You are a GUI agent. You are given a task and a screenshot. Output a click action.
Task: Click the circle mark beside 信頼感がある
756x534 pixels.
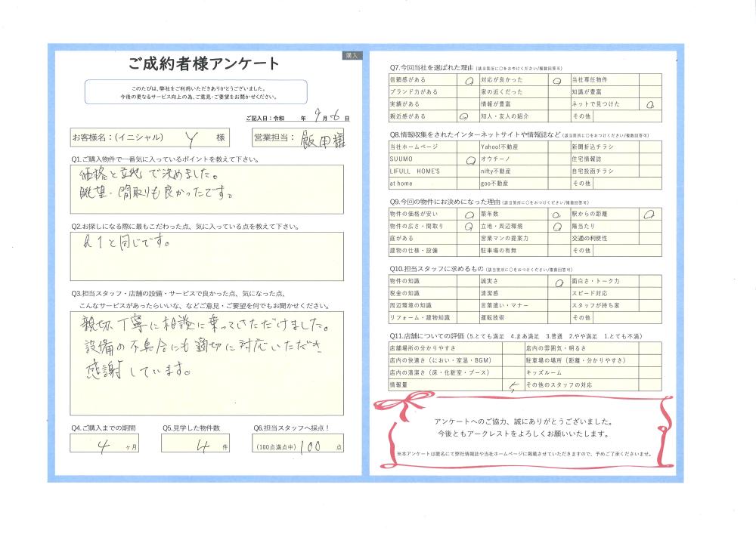pyautogui.click(x=469, y=80)
